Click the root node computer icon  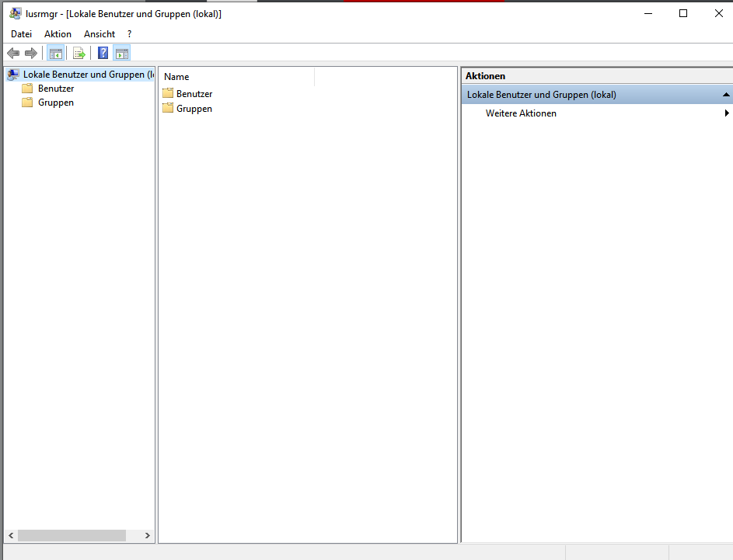pos(13,75)
